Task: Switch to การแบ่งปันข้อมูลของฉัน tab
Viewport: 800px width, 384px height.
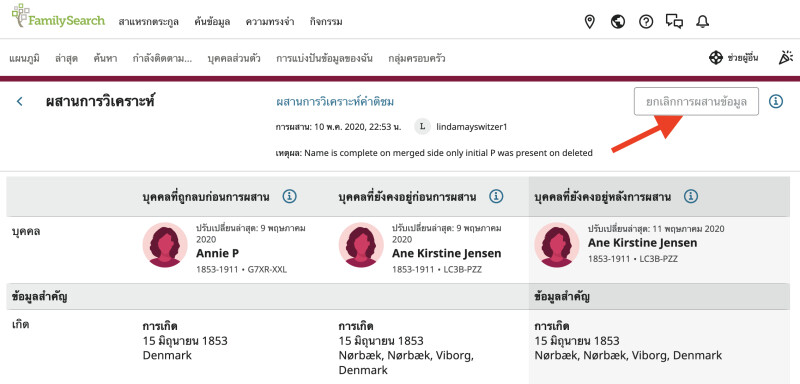Action: pyautogui.click(x=324, y=58)
